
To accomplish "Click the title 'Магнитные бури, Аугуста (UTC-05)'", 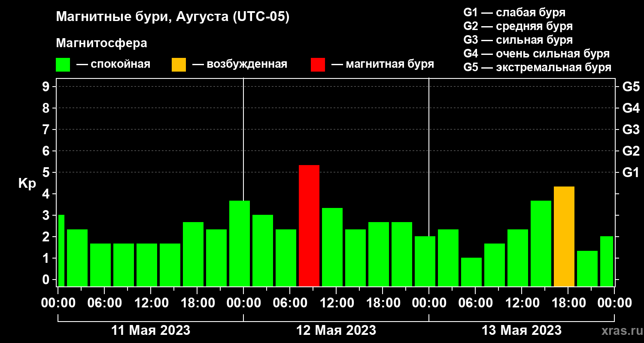I will point(173,17).
